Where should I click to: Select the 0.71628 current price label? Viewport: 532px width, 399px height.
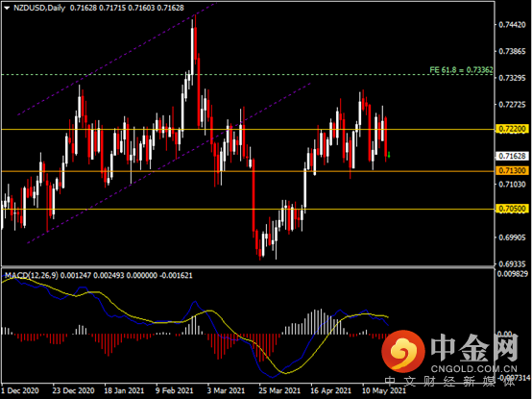point(512,156)
